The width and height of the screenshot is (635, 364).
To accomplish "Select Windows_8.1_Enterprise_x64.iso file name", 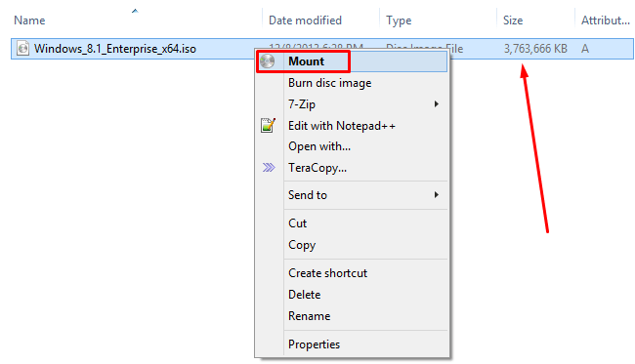I will tap(115, 49).
